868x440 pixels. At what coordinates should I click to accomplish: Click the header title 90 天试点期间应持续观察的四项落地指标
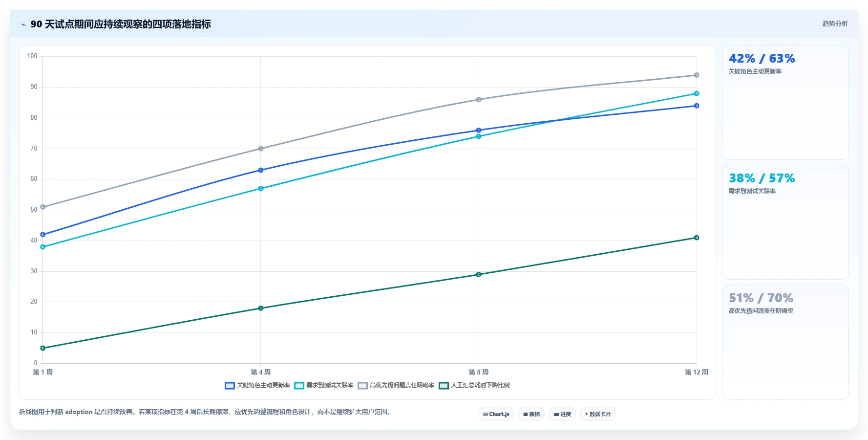(x=121, y=24)
